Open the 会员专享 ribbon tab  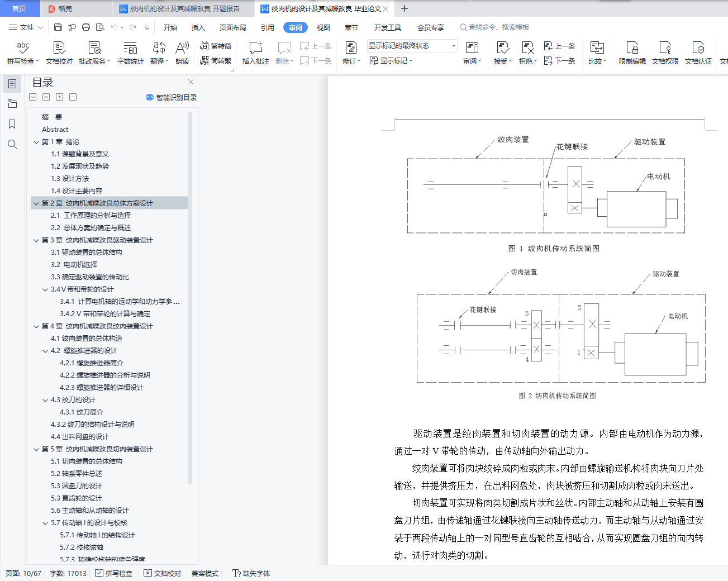(431, 27)
